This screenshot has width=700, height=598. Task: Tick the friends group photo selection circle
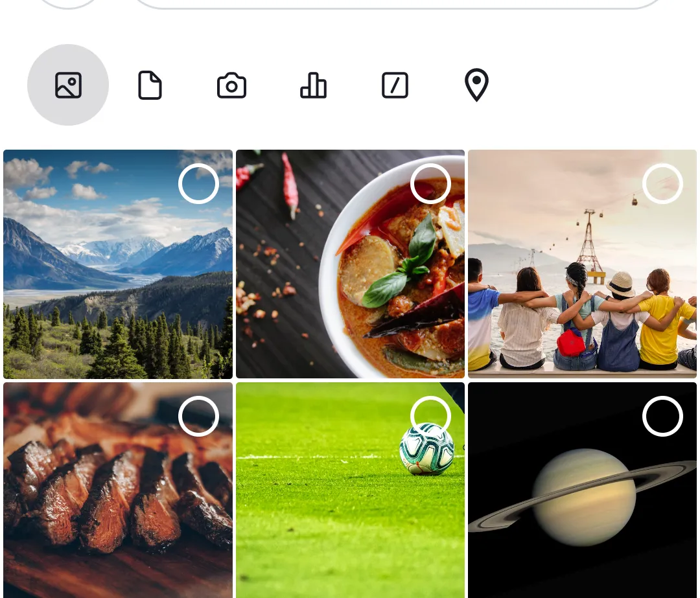click(662, 183)
